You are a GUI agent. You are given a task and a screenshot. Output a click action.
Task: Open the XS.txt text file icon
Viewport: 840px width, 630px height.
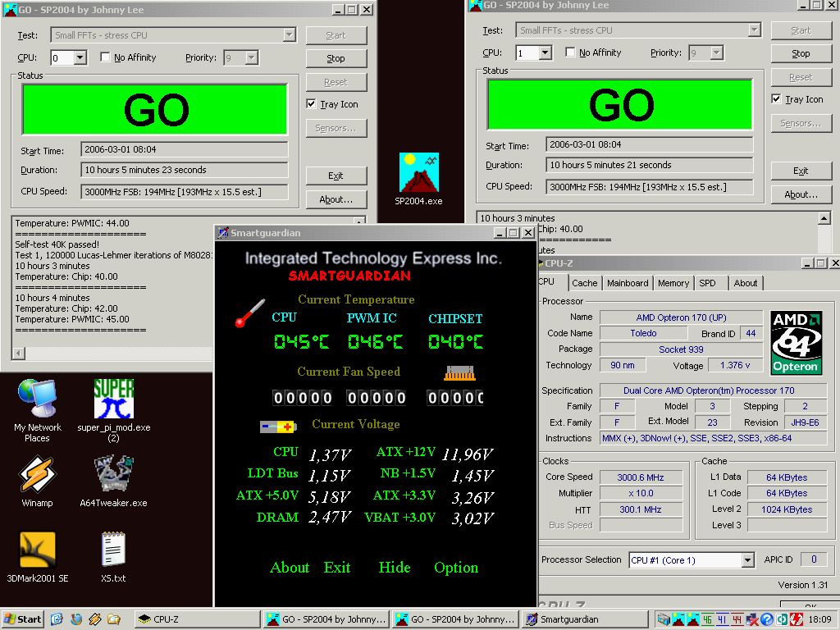point(113,557)
